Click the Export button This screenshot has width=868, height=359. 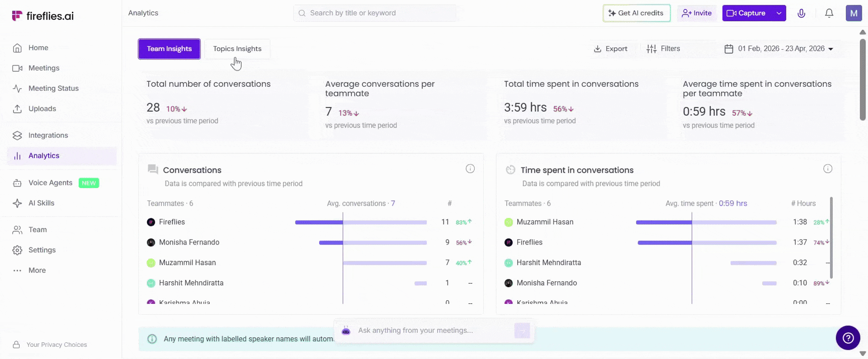610,49
